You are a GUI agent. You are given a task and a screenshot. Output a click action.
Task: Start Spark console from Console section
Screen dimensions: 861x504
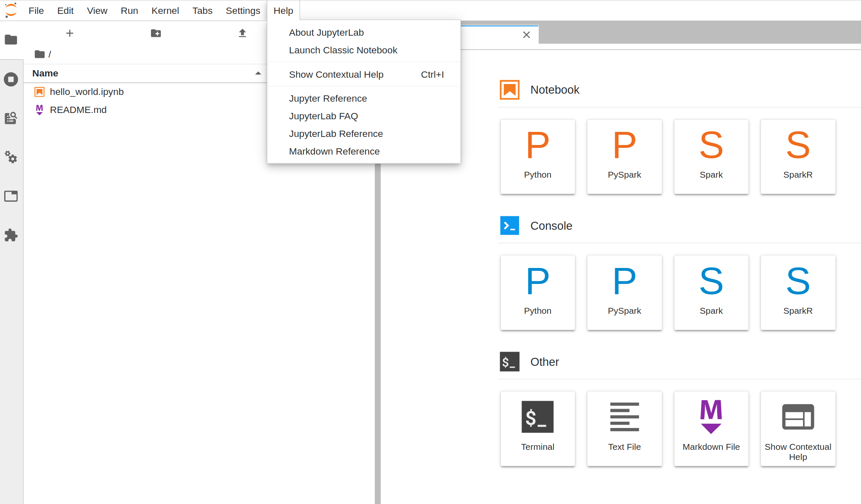pos(711,293)
